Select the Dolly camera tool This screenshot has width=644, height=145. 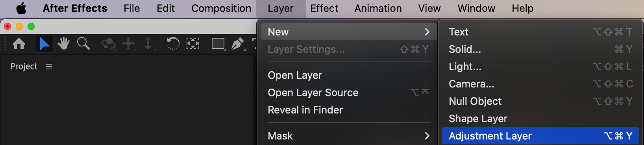pos(148,43)
